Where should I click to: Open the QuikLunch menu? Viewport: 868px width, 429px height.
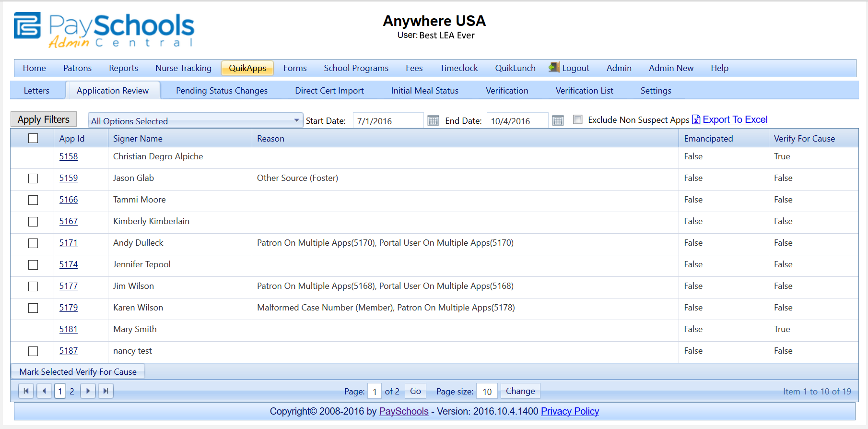(x=515, y=68)
